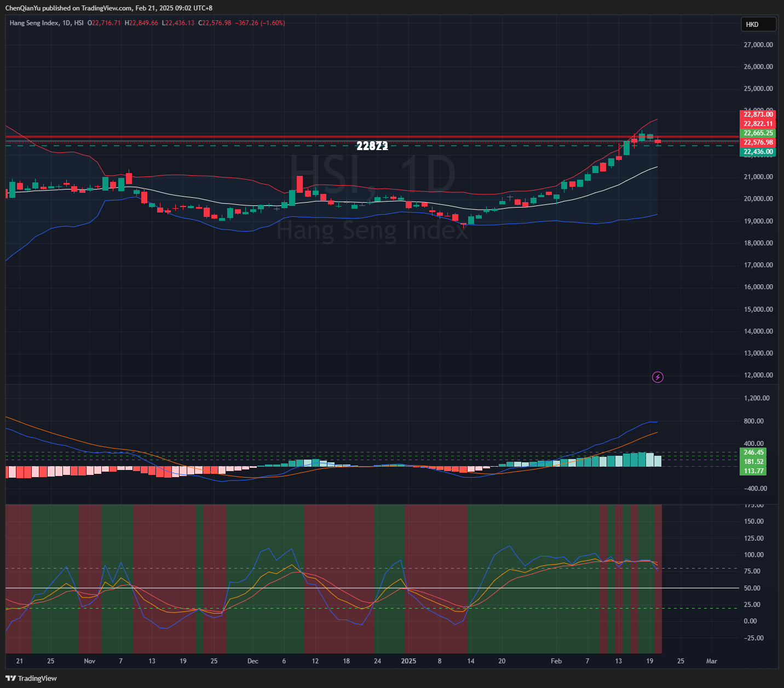Click the green 22,436.00 price label
The height and width of the screenshot is (688, 784).
758,152
